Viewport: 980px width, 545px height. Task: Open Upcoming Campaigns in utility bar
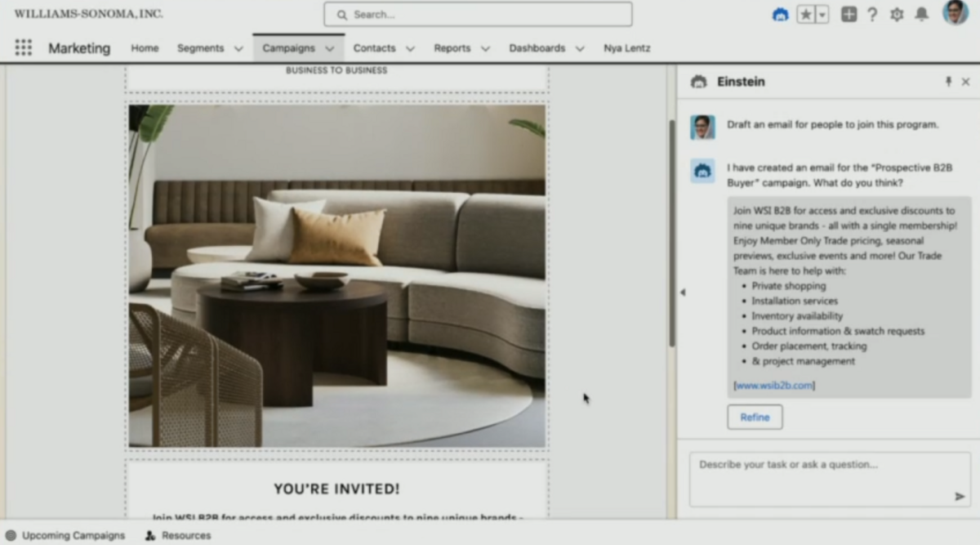click(x=73, y=535)
